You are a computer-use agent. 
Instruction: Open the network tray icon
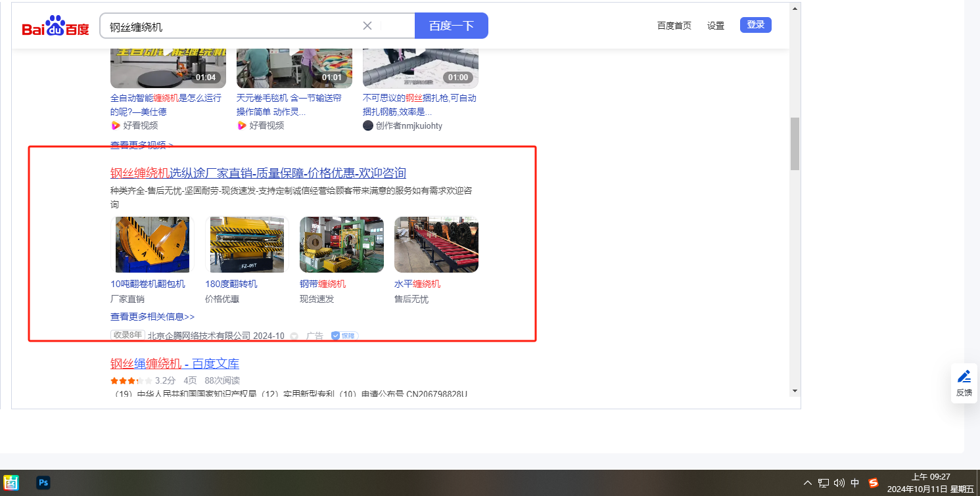(x=824, y=483)
